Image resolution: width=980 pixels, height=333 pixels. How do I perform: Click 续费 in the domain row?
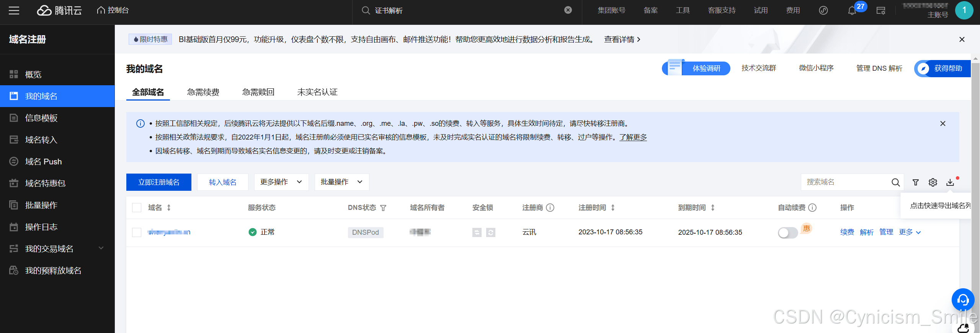coord(847,232)
